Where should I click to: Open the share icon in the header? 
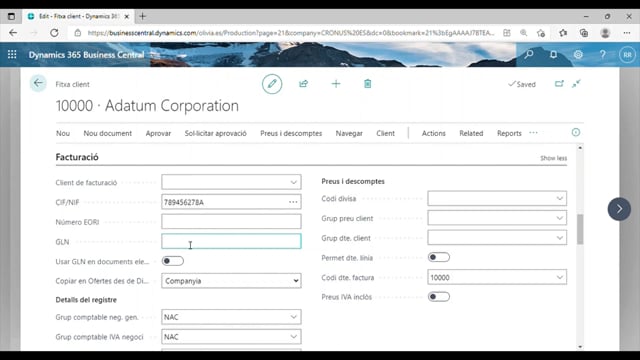pyautogui.click(x=303, y=84)
